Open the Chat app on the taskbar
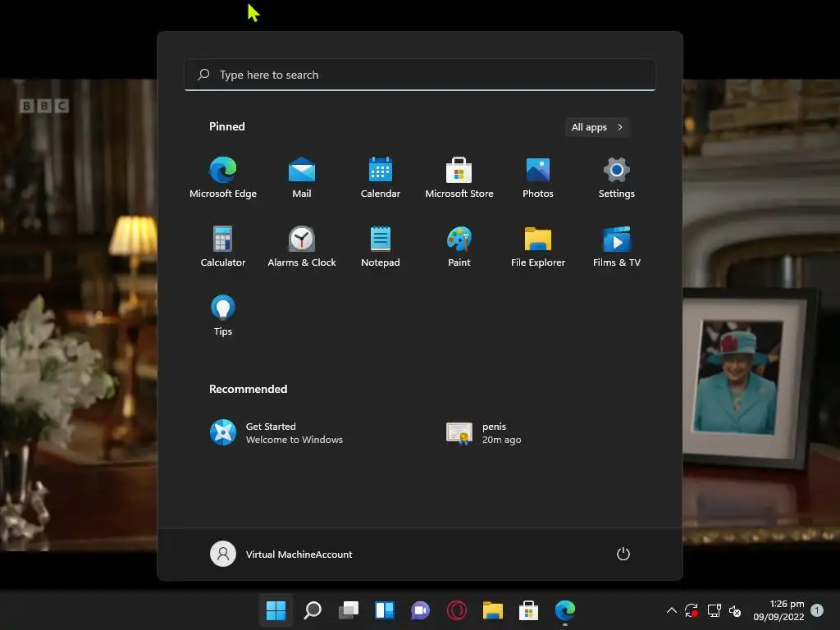 pos(421,610)
